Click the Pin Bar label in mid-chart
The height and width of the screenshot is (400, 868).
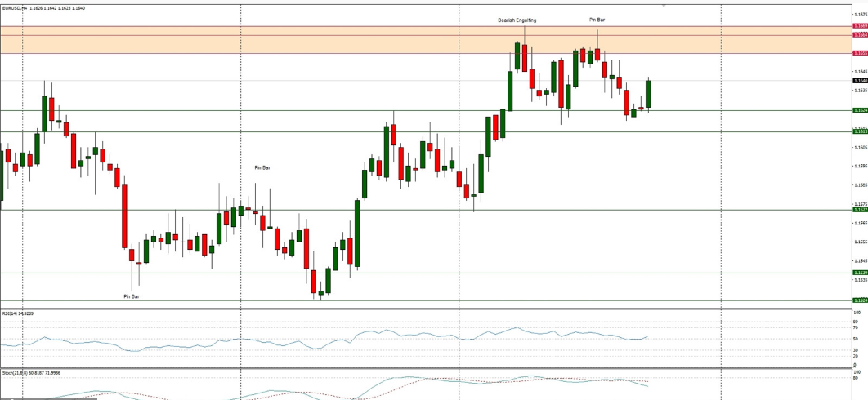point(262,167)
